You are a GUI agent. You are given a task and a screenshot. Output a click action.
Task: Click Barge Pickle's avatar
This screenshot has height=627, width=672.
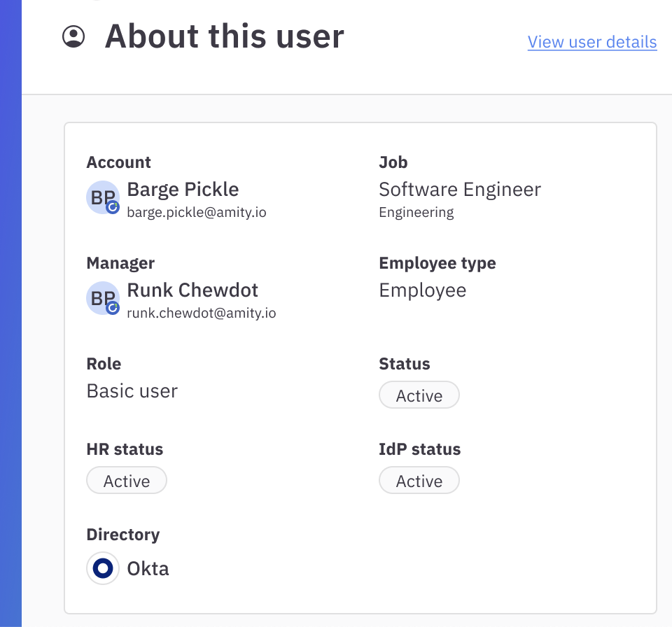(x=102, y=197)
